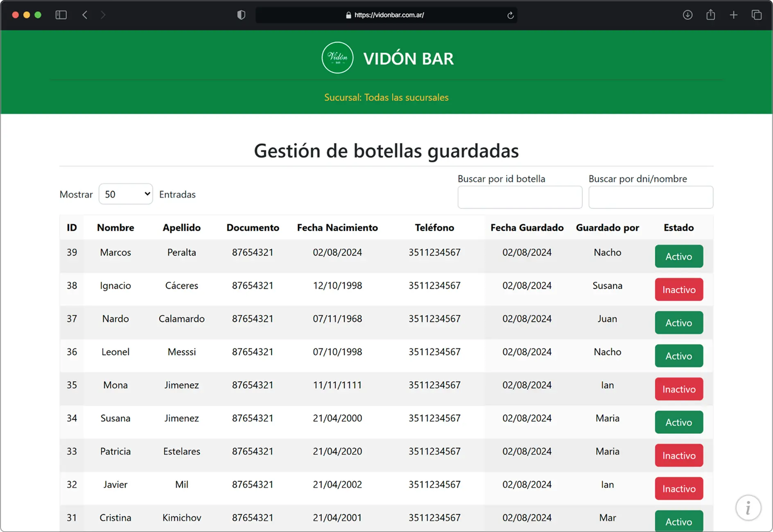This screenshot has width=773, height=532.
Task: Toggle Marcos Peralta's Activo status
Action: point(678,256)
